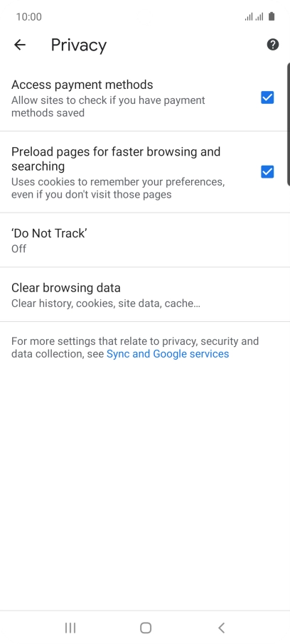
Task: Open Clear browsing data options
Action: point(145,294)
